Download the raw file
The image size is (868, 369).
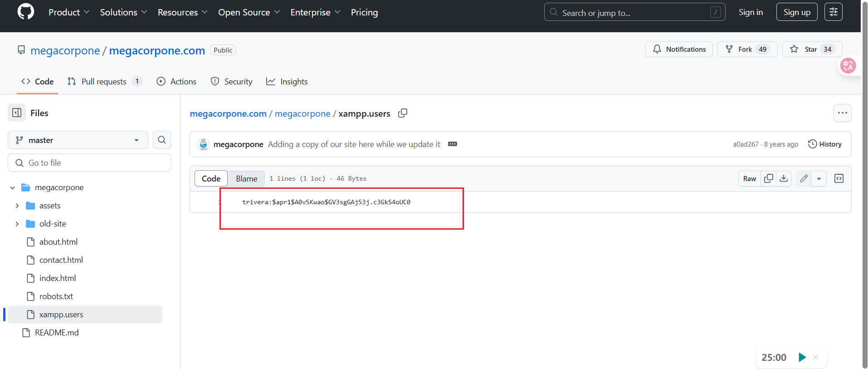point(784,178)
